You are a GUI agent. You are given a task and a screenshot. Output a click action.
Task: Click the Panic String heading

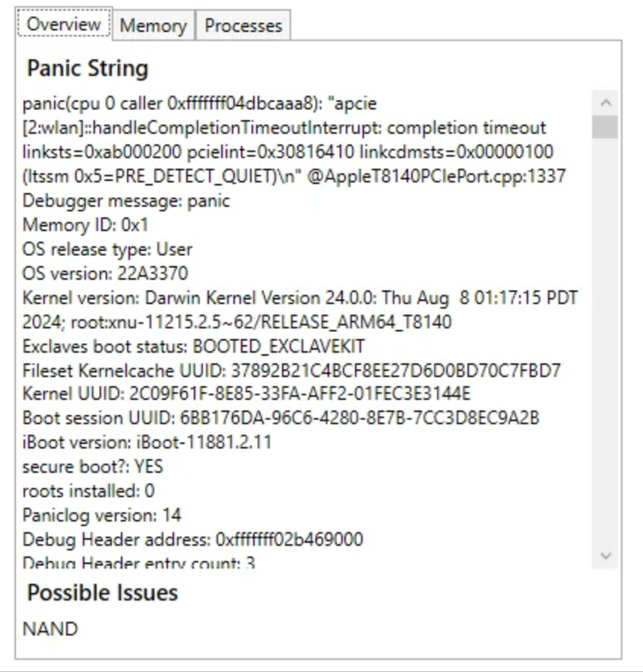pyautogui.click(x=87, y=68)
